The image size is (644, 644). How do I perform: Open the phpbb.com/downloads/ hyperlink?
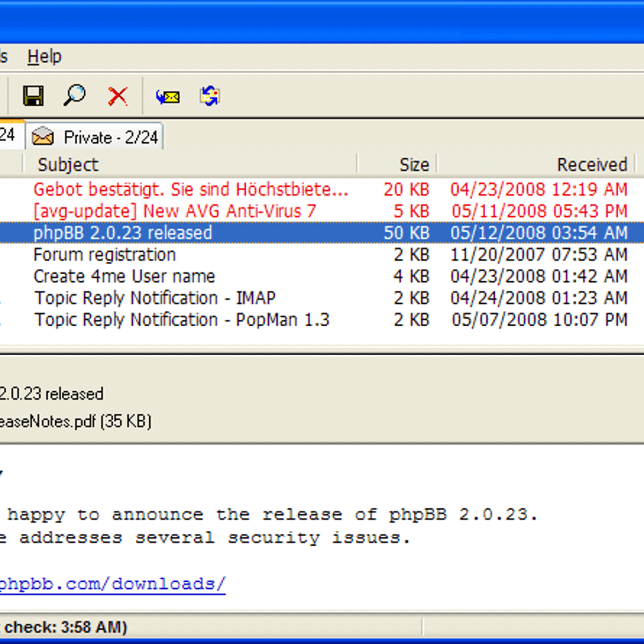tap(112, 584)
